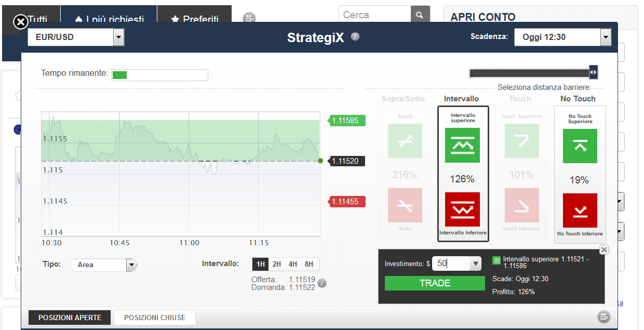The image size is (644, 330).
Task: Select the Touch Superiore icon
Action: [x=521, y=141]
